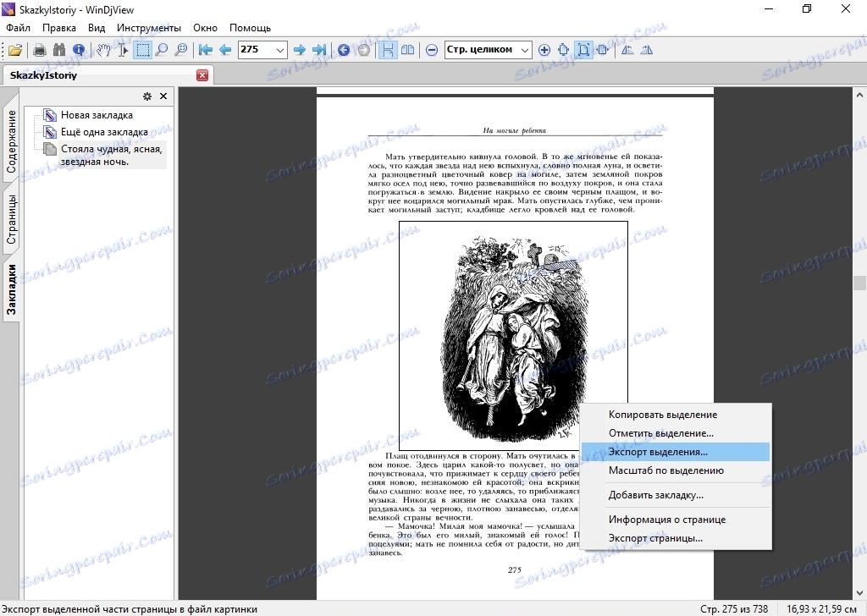Viewport: 867px width, 616px height.
Task: Select the Hand pan tool
Action: pyautogui.click(x=104, y=50)
